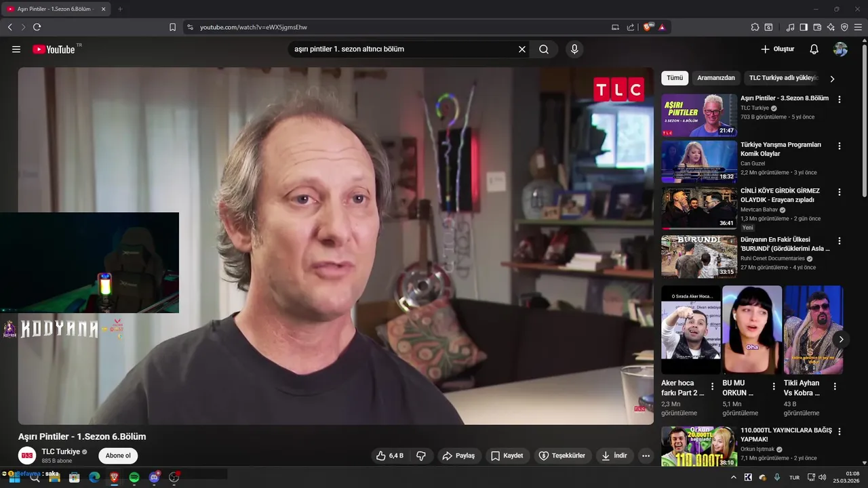
Task: Open a new browser tab
Action: [120, 9]
